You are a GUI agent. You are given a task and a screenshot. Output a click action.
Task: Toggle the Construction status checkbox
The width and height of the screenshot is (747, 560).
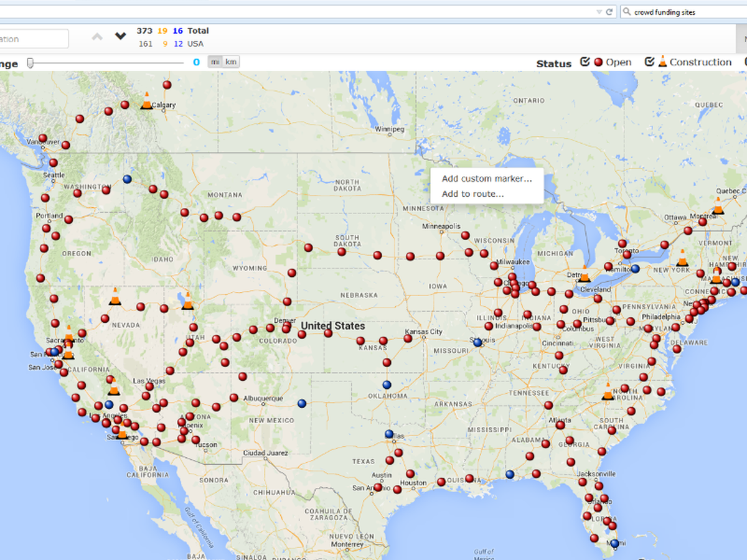649,62
